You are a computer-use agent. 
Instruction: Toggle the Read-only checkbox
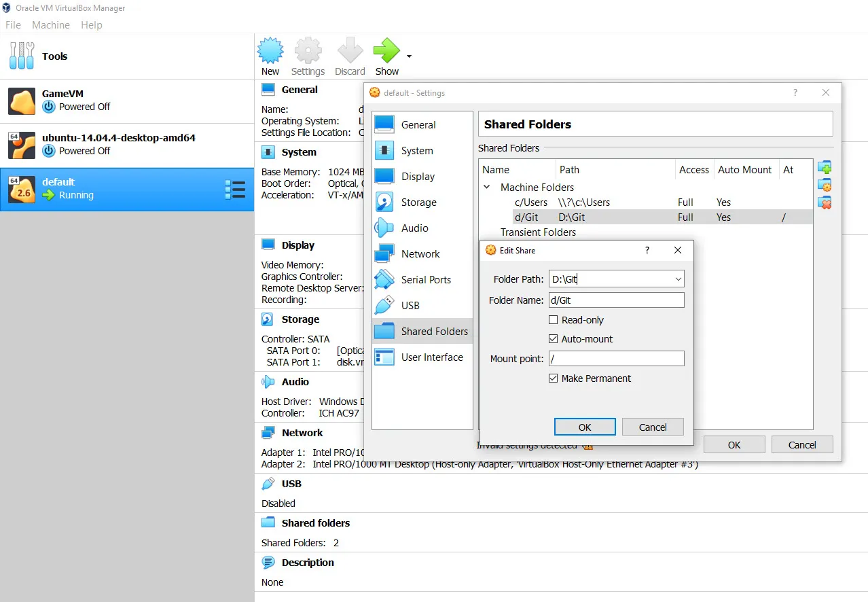point(554,320)
